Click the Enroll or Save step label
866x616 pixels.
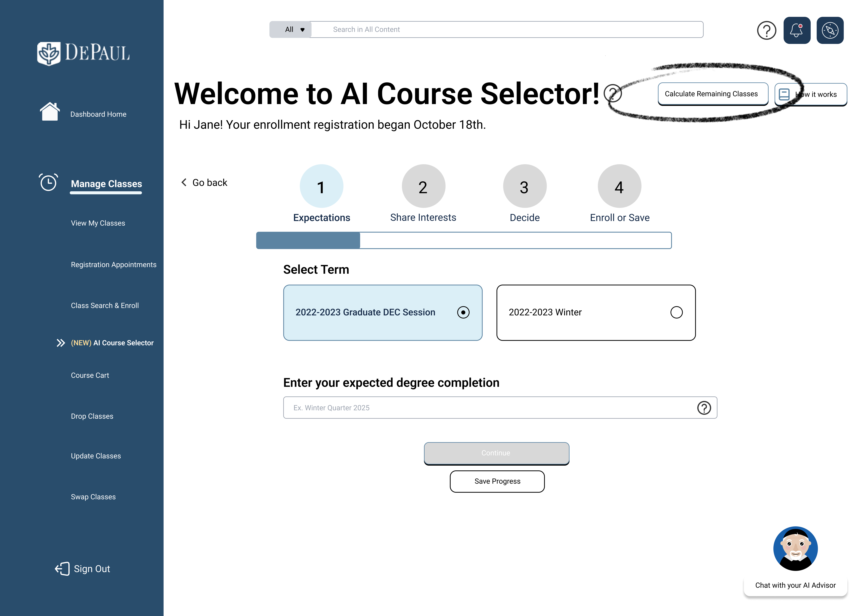pos(620,218)
